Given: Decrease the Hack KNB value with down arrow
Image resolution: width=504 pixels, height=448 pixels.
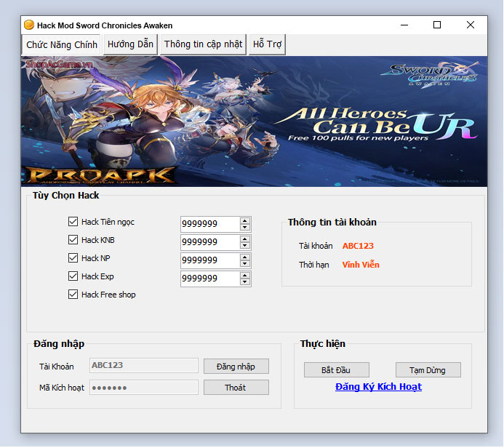Looking at the screenshot, I should click(x=245, y=246).
